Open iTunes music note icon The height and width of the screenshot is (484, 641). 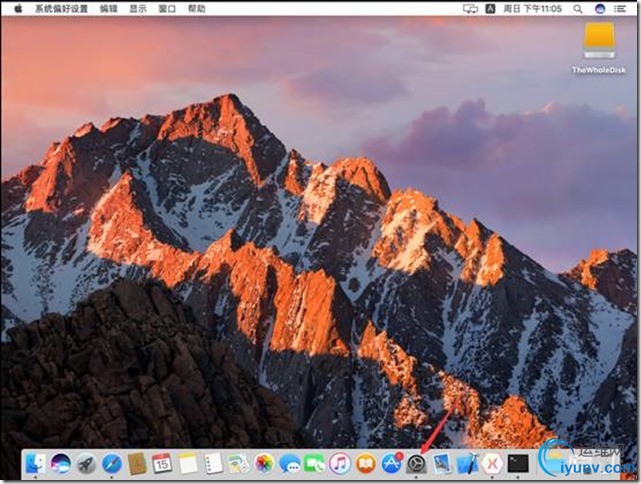coord(340,464)
